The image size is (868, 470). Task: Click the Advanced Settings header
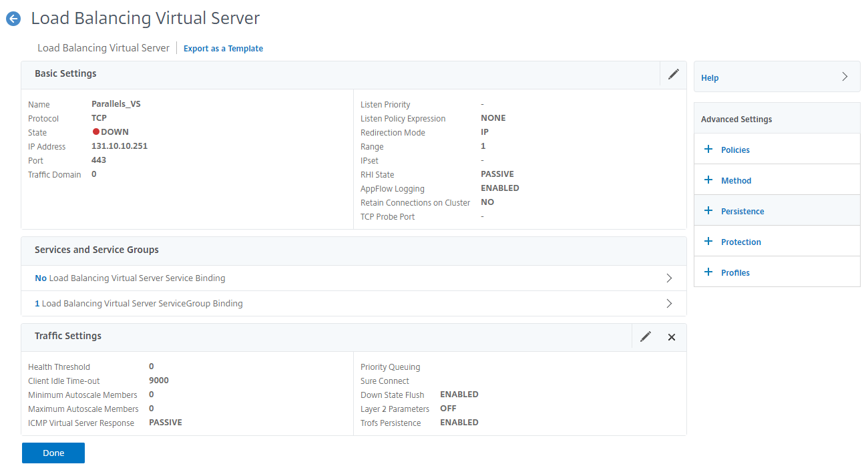736,120
